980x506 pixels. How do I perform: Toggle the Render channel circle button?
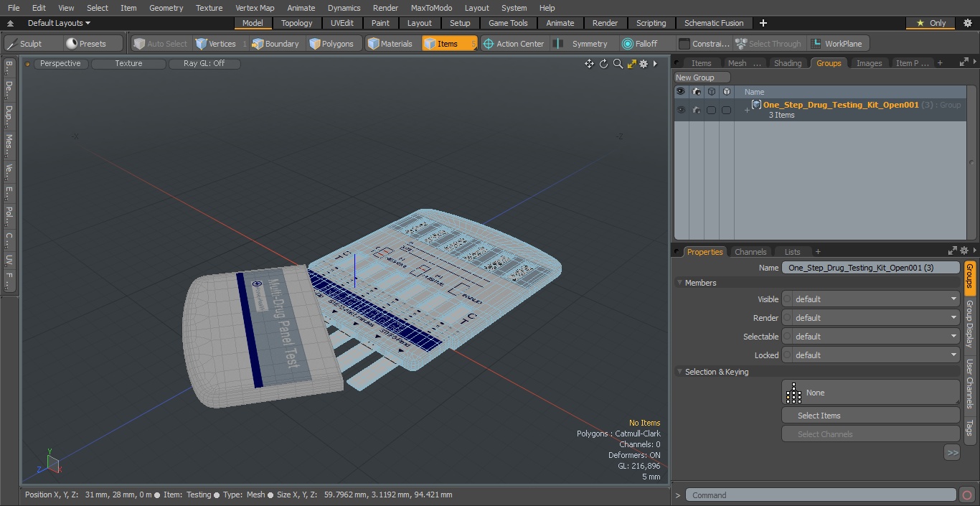(x=787, y=318)
